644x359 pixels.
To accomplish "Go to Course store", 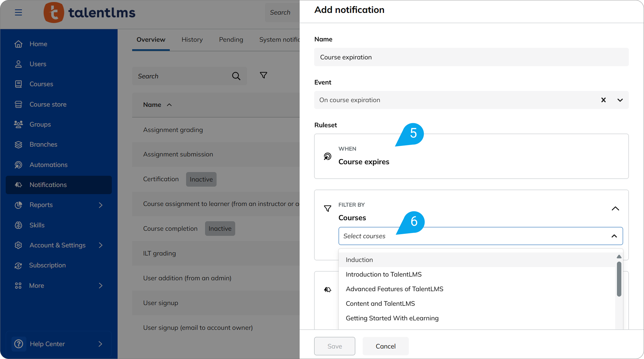I will 48,104.
